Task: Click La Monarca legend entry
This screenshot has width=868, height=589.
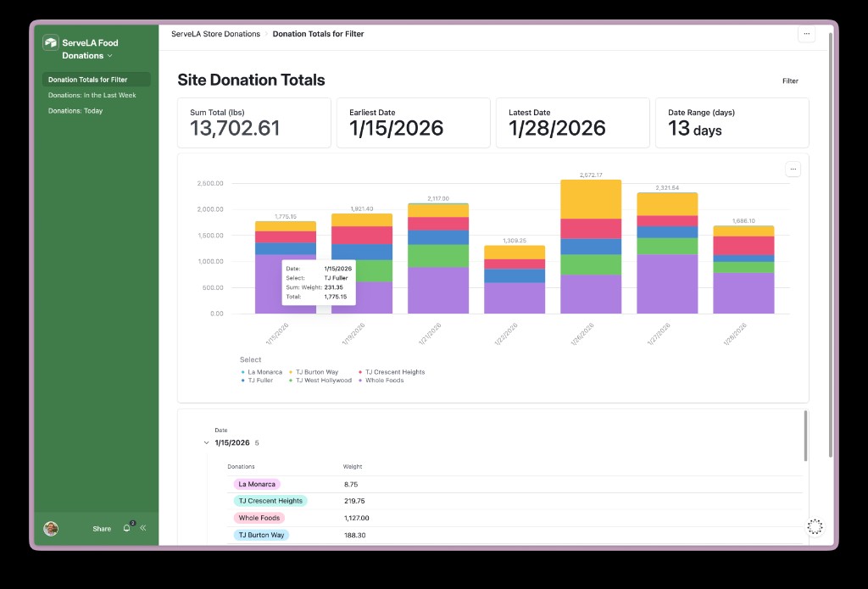Action: point(262,372)
